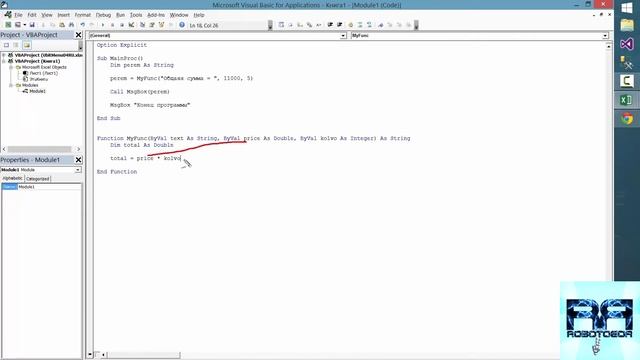Click the (Name) property value field Module1
Screen dimensions: 640x360
49,187
